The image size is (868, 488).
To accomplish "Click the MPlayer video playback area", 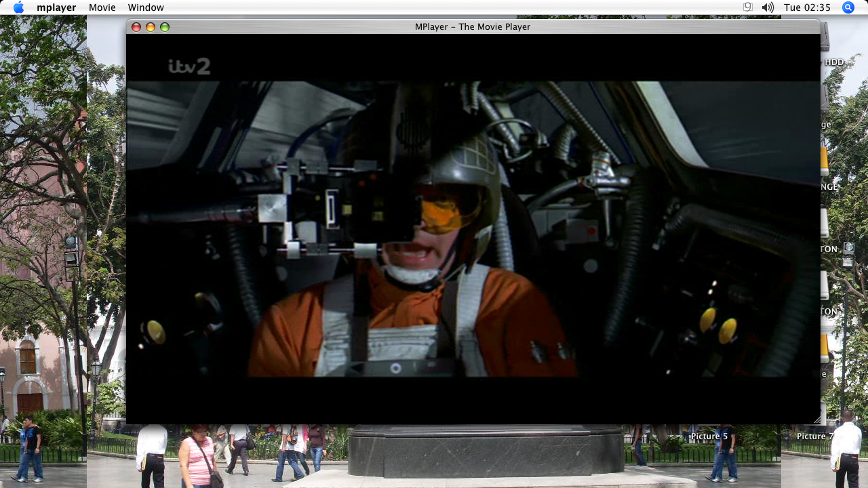I will [x=473, y=229].
